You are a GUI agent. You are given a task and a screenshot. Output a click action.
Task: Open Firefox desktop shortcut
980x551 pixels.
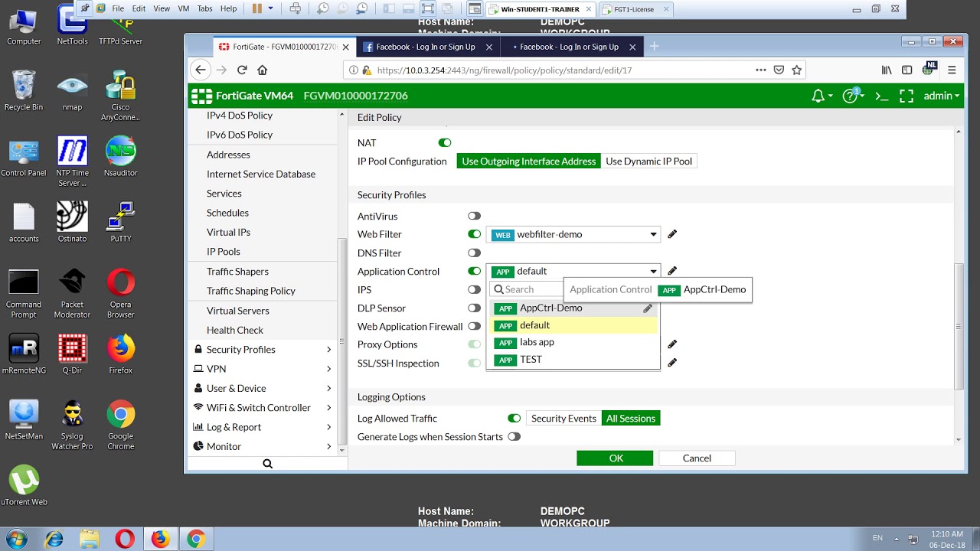click(120, 355)
